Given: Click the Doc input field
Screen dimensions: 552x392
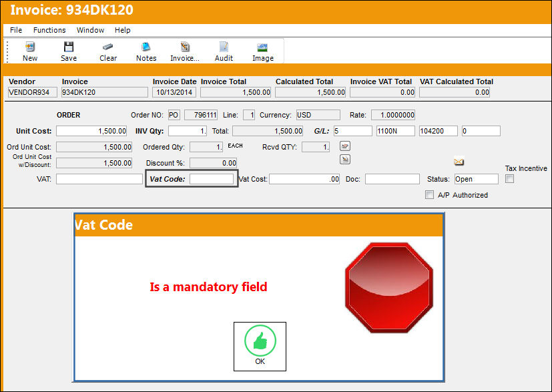Looking at the screenshot, I should (392, 179).
